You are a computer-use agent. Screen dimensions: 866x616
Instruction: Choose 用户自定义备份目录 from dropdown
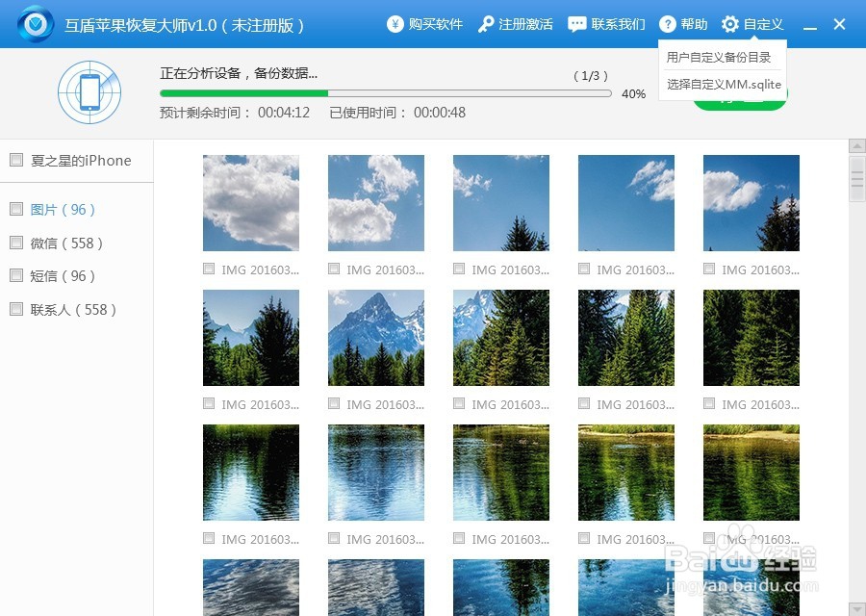(718, 57)
